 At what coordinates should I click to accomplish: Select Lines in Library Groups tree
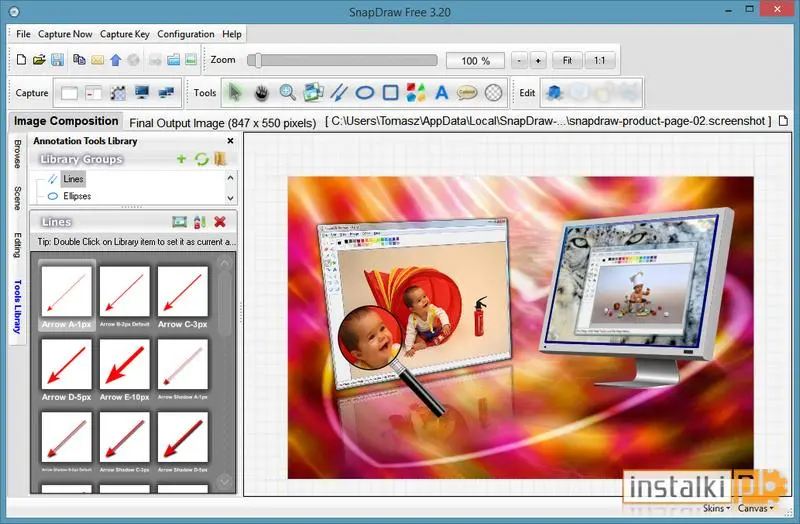[73, 179]
